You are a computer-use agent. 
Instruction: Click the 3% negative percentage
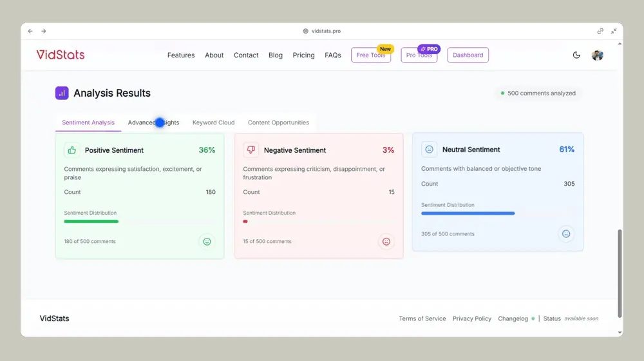[388, 150]
